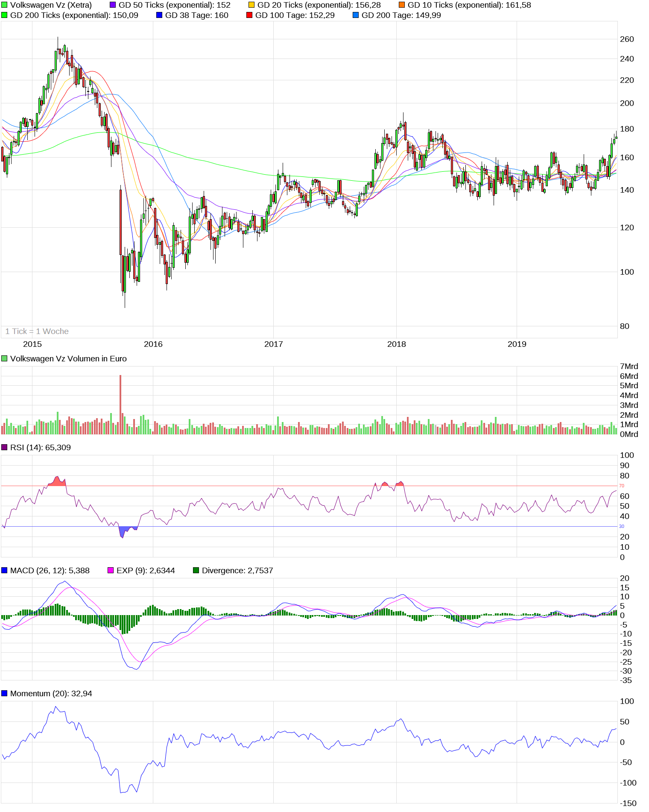Click the 140 price axis value
This screenshot has height=812, width=649.
click(627, 190)
